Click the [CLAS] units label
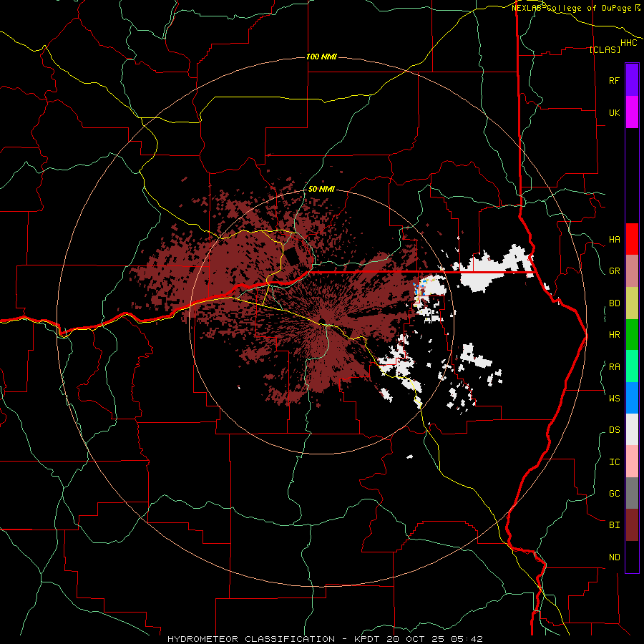This screenshot has height=644, width=644. 605,49
